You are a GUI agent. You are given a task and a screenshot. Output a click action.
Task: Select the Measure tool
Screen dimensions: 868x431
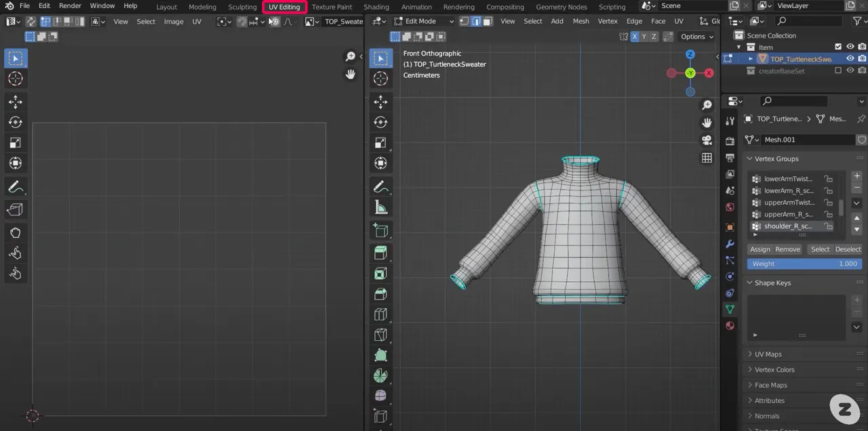[380, 207]
